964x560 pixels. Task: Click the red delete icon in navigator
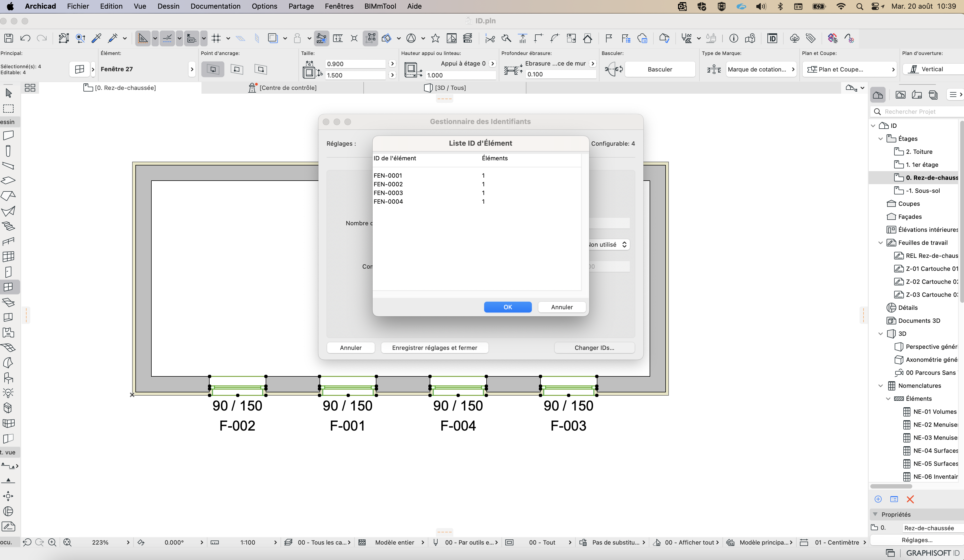pos(910,499)
